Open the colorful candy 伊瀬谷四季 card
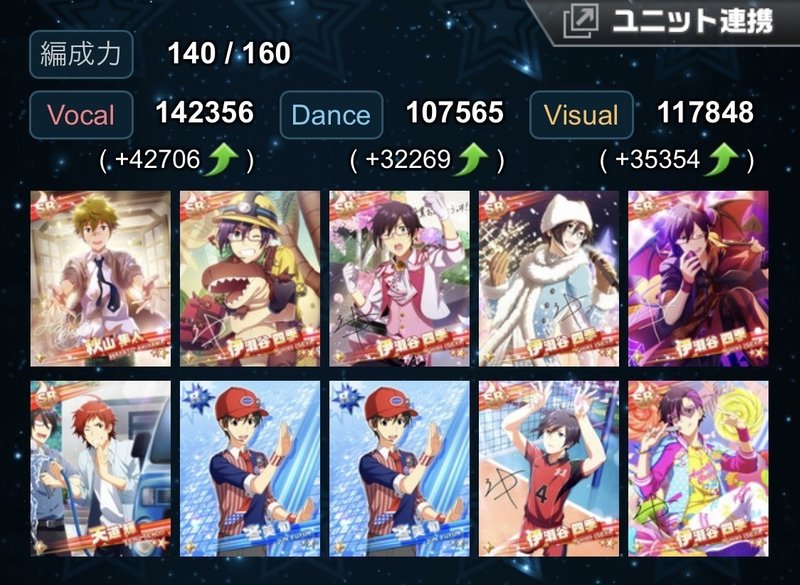This screenshot has width=800, height=585. (x=698, y=469)
